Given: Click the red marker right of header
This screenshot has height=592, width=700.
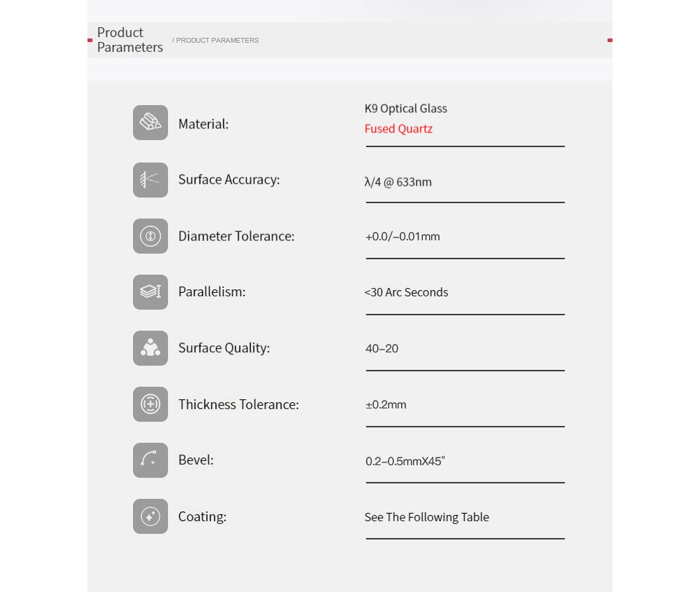Looking at the screenshot, I should (610, 40).
